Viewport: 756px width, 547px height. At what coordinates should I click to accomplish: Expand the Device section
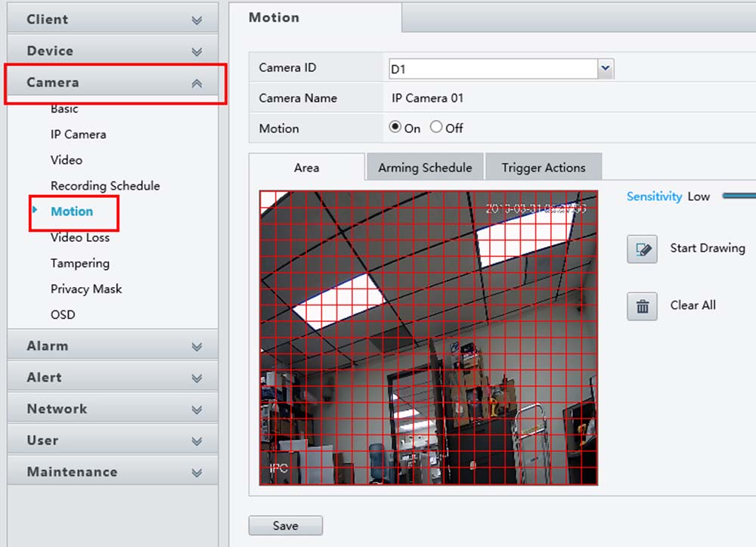pos(112,51)
